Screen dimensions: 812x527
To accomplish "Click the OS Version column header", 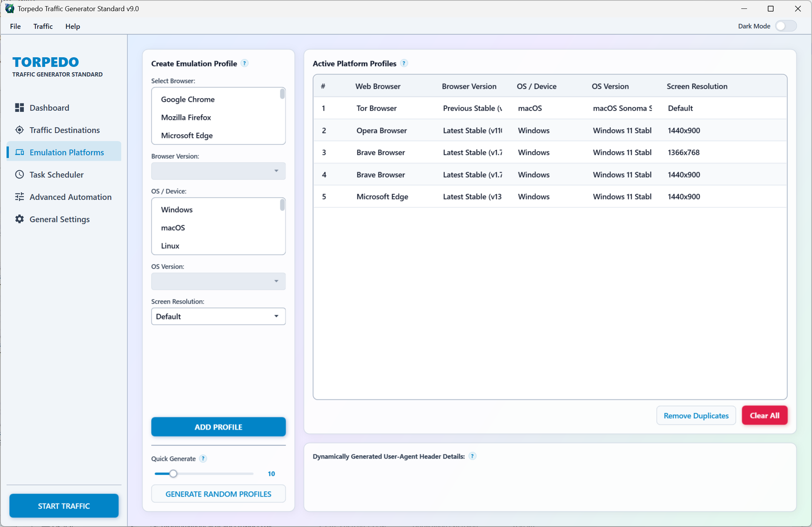I will point(610,86).
